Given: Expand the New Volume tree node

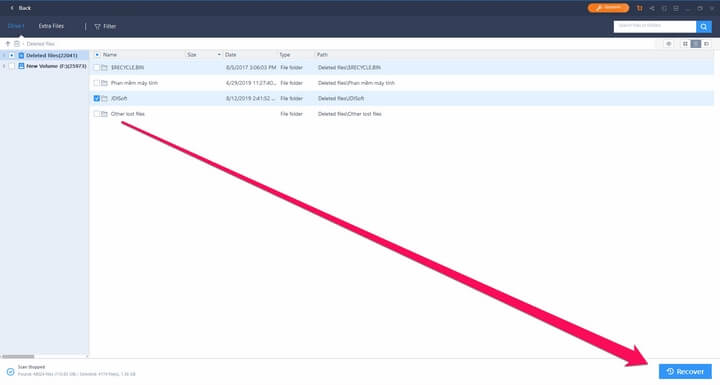Looking at the screenshot, I should [x=4, y=66].
